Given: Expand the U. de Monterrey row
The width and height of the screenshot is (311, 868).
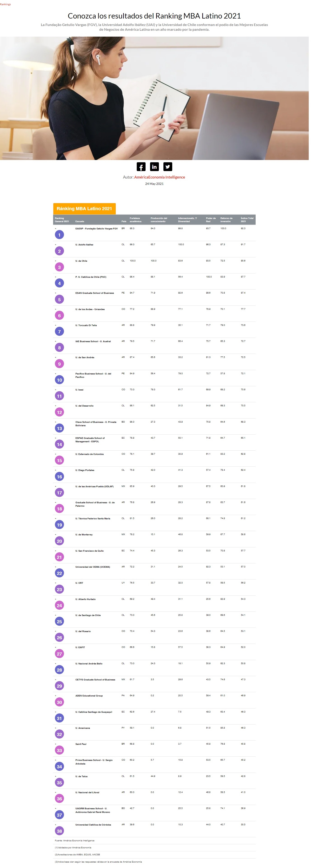Looking at the screenshot, I should pos(56,534).
